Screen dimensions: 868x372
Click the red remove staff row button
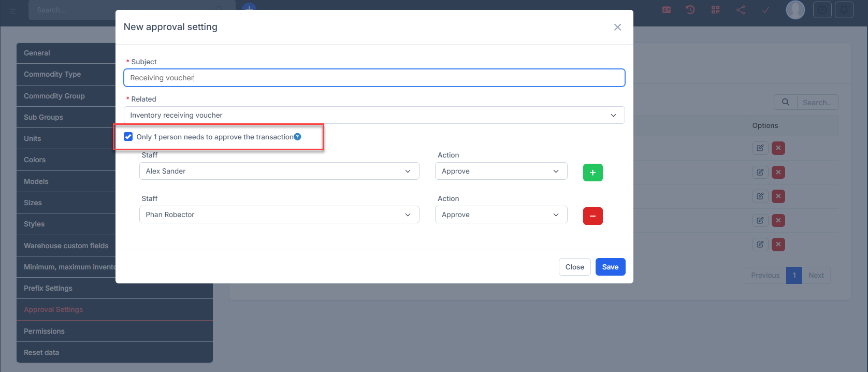tap(592, 216)
